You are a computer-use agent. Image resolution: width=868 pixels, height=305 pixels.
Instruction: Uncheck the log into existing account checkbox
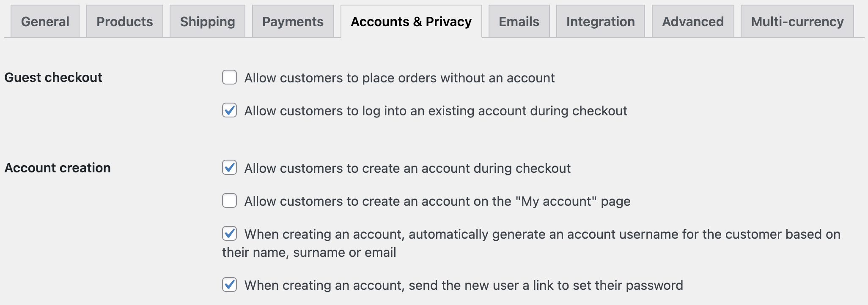click(x=230, y=110)
